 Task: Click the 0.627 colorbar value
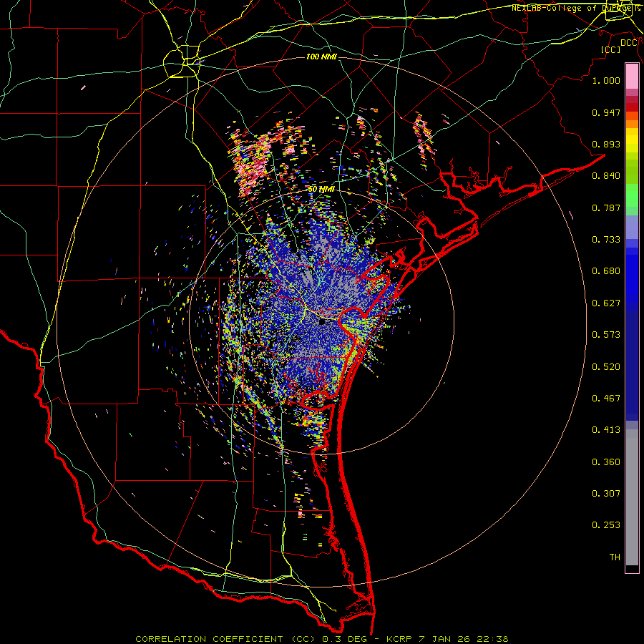point(606,303)
